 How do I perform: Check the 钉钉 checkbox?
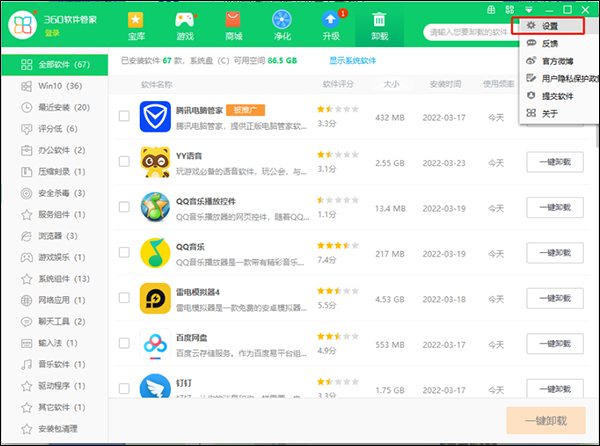pos(124,388)
